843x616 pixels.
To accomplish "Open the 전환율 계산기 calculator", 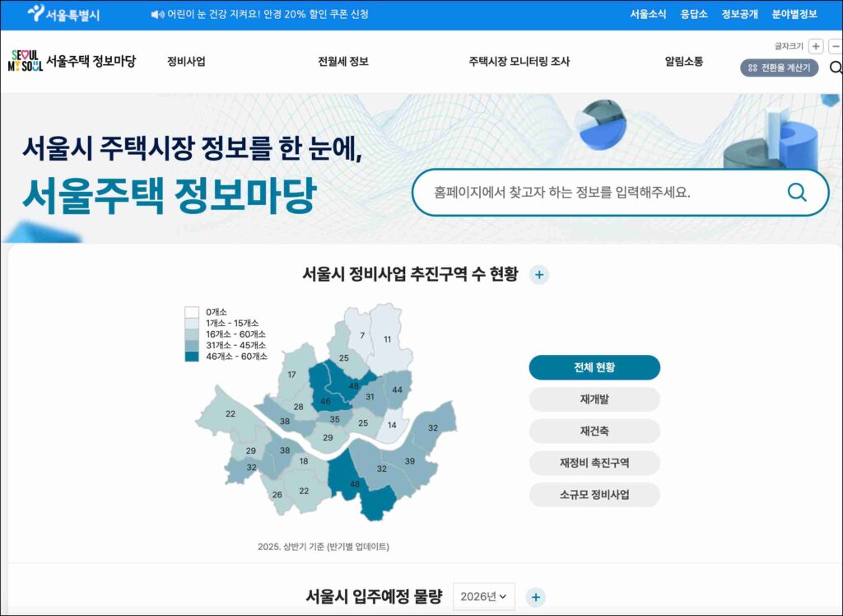I will pos(779,68).
